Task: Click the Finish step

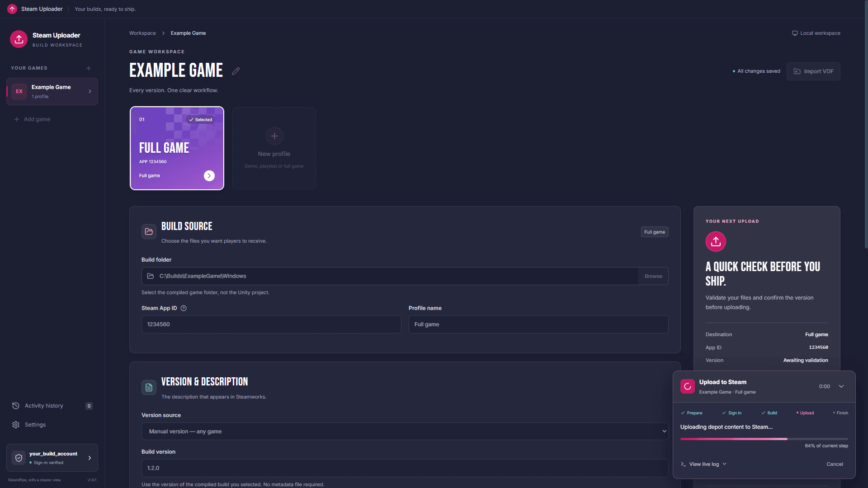Action: pyautogui.click(x=840, y=413)
